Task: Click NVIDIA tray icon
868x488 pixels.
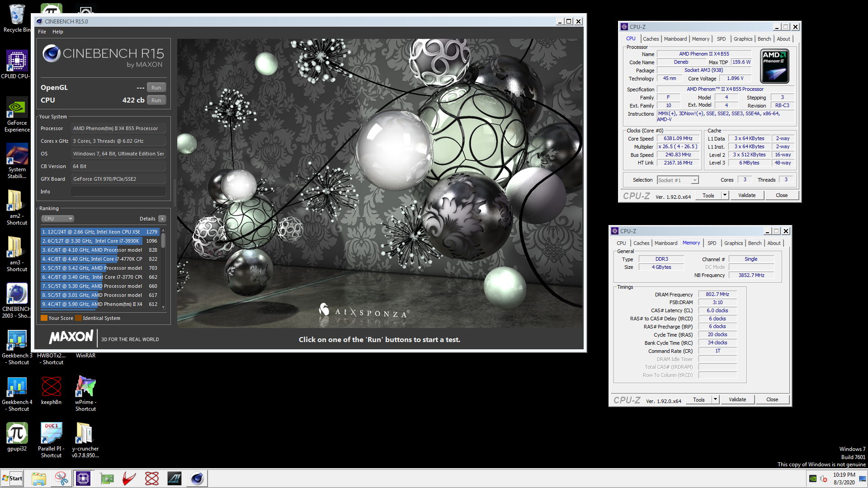Action: [813, 479]
